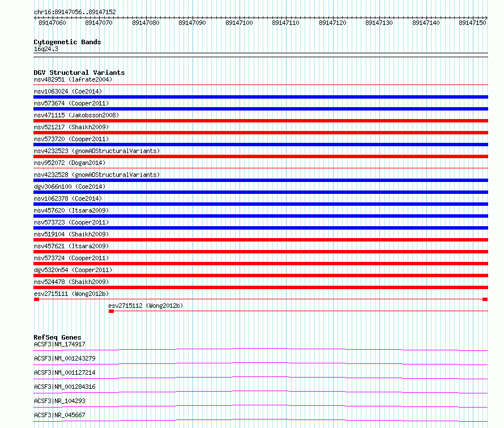Viewport: 504px width, 428px height.
Task: Click variant label nsv952072 (Dogan2014)
Action: [70, 163]
